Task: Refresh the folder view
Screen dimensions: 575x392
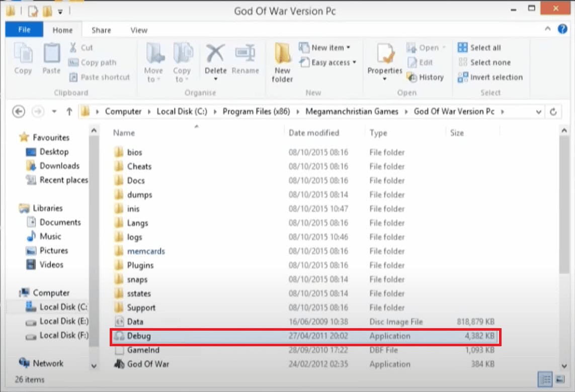Action: click(x=553, y=112)
